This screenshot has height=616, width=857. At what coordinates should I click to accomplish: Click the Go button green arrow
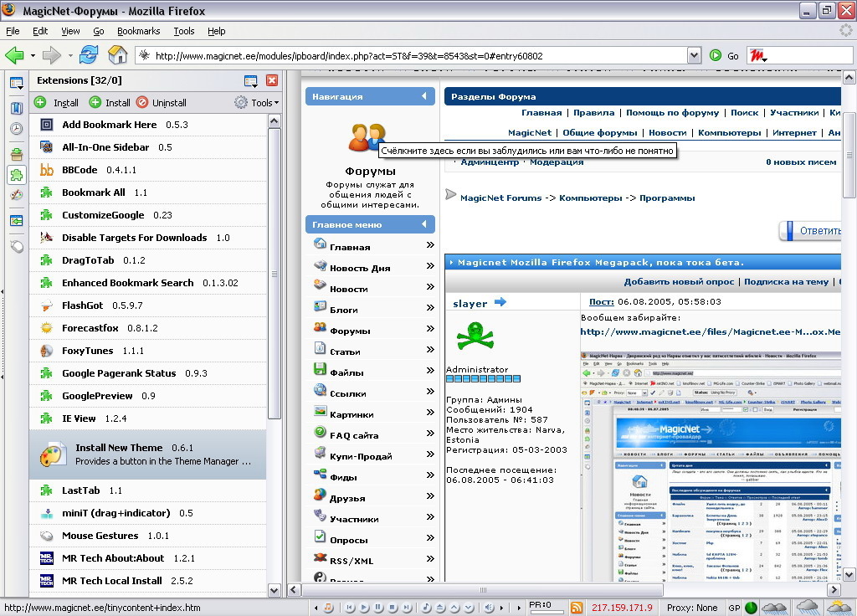pyautogui.click(x=716, y=55)
